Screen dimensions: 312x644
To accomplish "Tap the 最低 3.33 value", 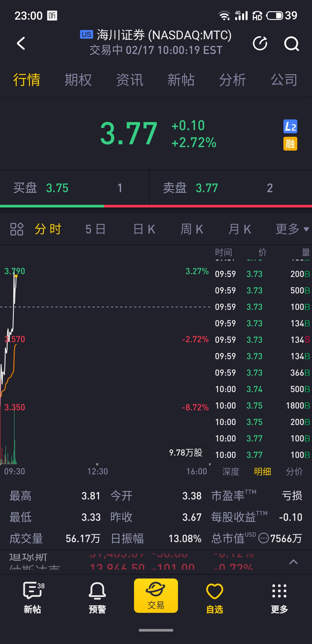I will click(x=91, y=517).
